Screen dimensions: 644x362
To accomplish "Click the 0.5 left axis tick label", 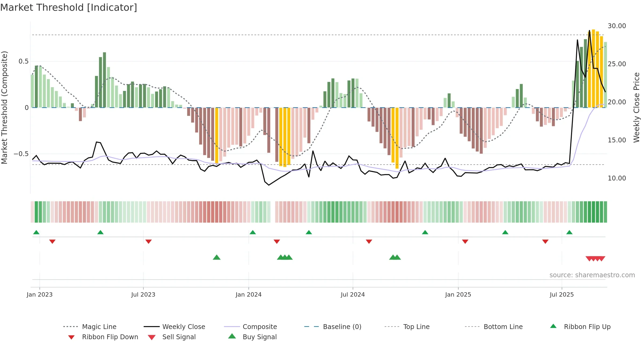I will 23,61.
